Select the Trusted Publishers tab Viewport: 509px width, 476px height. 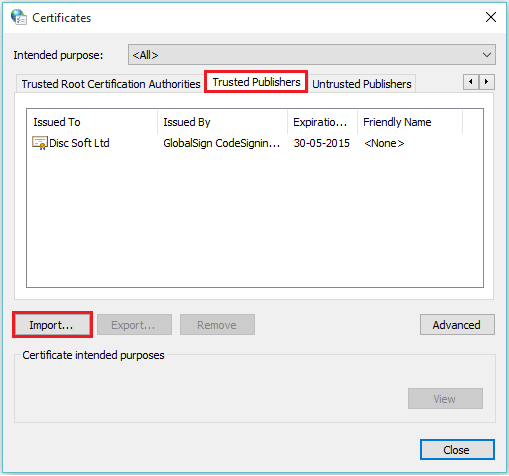256,82
